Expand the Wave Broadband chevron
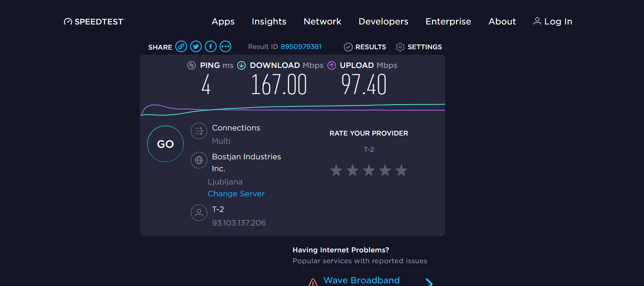The width and height of the screenshot is (644, 286). point(429,282)
